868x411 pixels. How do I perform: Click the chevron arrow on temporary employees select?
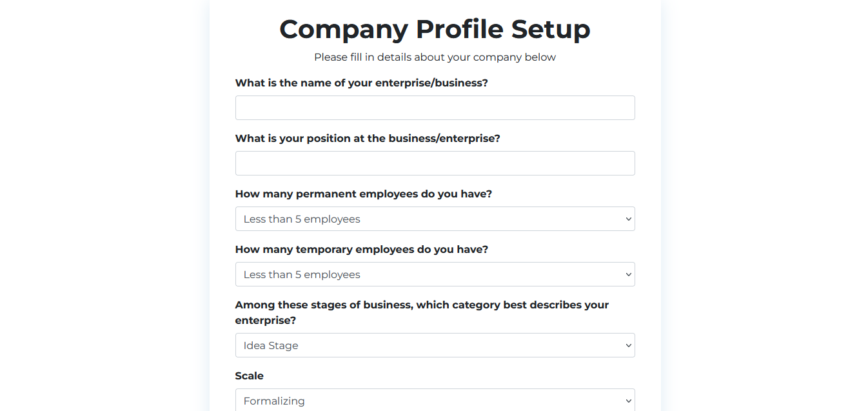[x=629, y=274]
